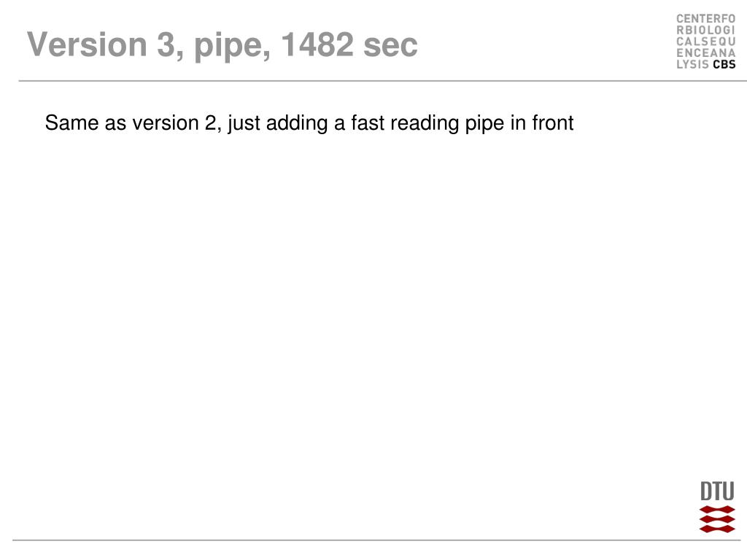Click the CALSEQU line of logo

(x=706, y=42)
